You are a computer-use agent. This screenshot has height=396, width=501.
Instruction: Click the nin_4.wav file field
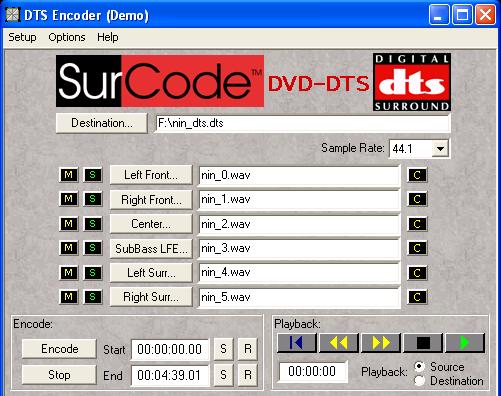tap(299, 273)
